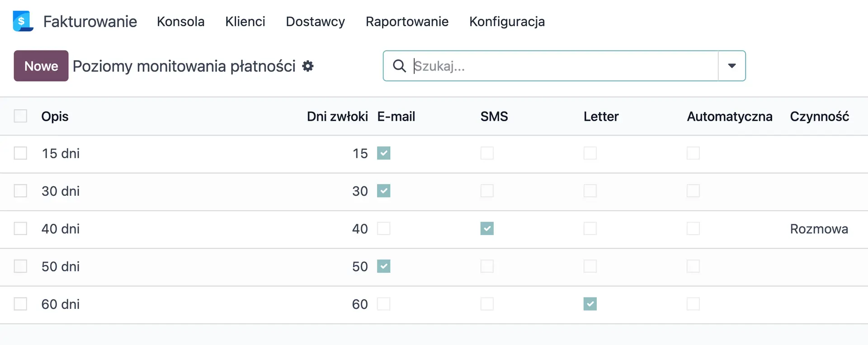
Task: Click the Nowe button
Action: [x=41, y=66]
